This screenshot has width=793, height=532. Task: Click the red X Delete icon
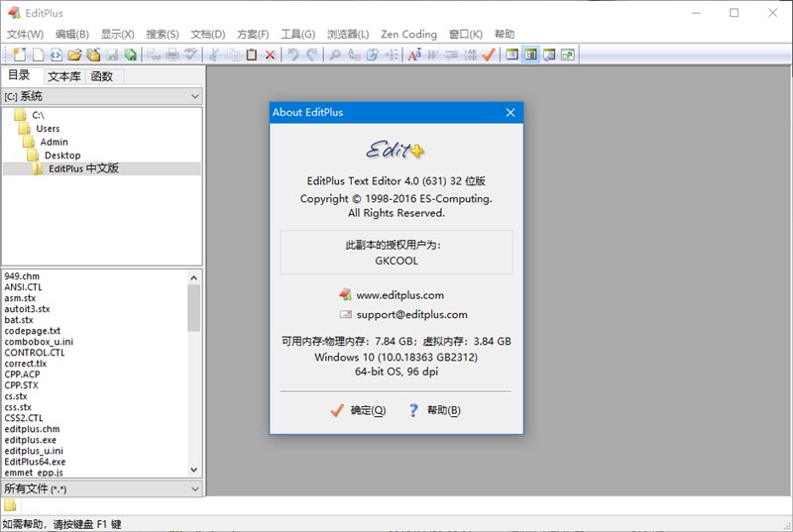click(270, 55)
